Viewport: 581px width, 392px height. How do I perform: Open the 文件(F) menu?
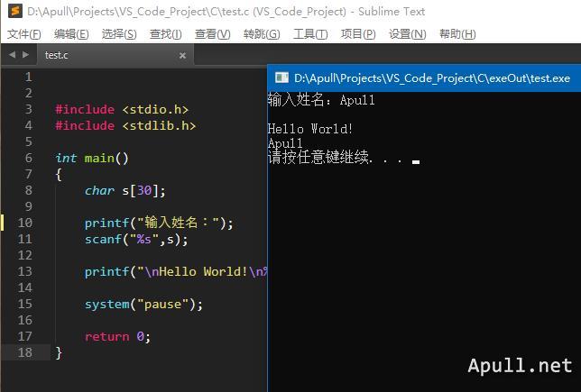coord(23,34)
